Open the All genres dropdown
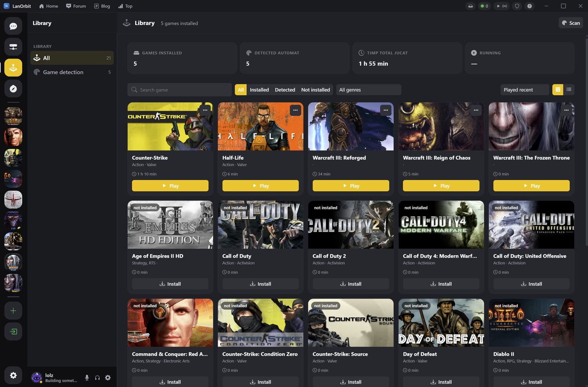Viewport: 588px width, 387px height. (x=368, y=90)
